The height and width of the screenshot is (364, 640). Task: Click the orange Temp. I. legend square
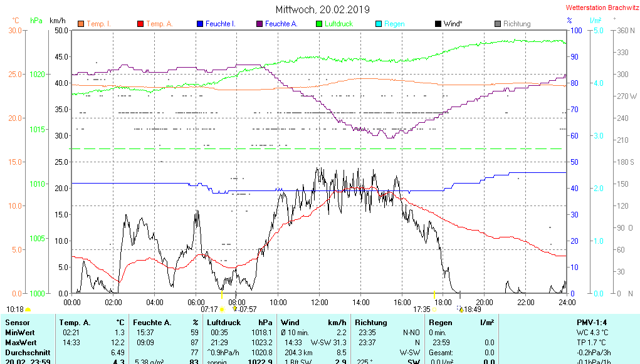click(x=80, y=24)
